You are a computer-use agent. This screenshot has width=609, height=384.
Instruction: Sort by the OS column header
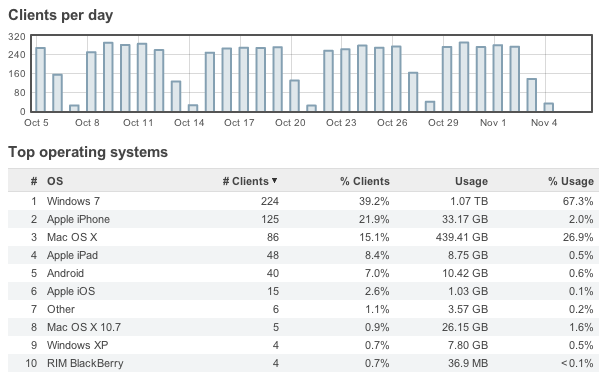click(55, 181)
